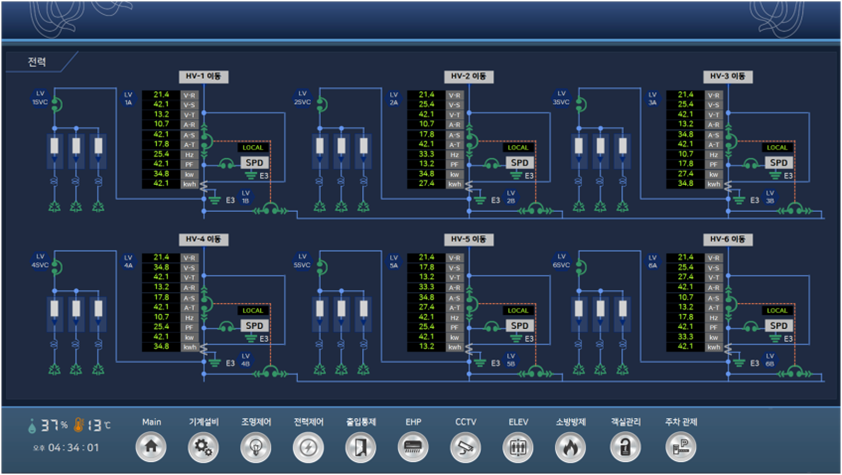This screenshot has height=475, width=842.
Task: Open 소방방재 fire flame icon
Action: tap(570, 447)
